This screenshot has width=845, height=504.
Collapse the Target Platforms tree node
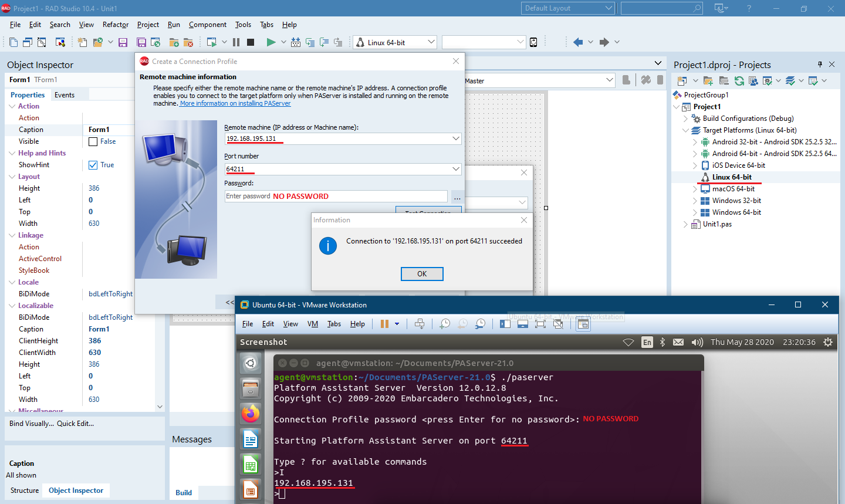point(685,130)
